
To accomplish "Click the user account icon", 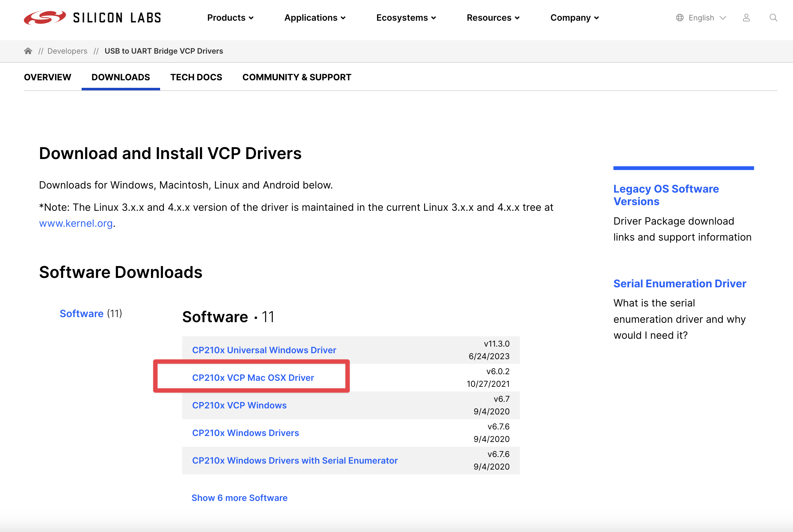I will pyautogui.click(x=746, y=18).
